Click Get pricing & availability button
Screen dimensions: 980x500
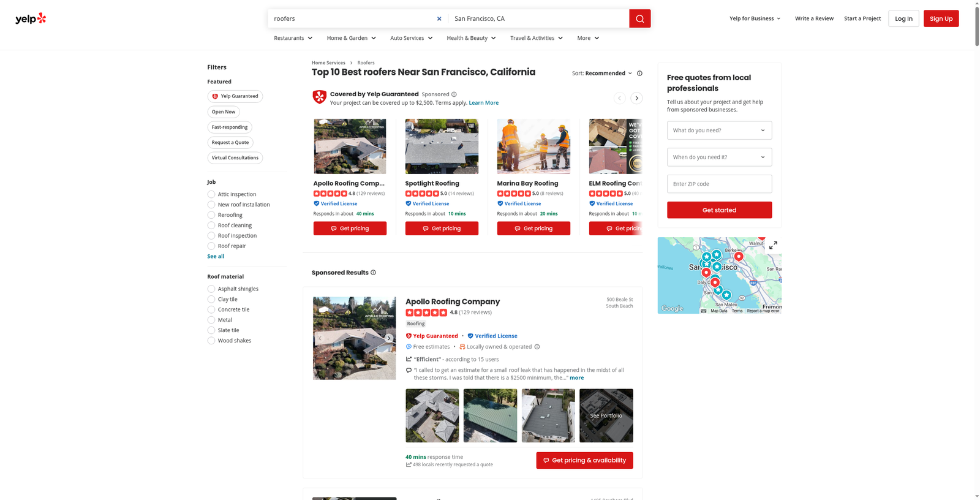click(584, 460)
